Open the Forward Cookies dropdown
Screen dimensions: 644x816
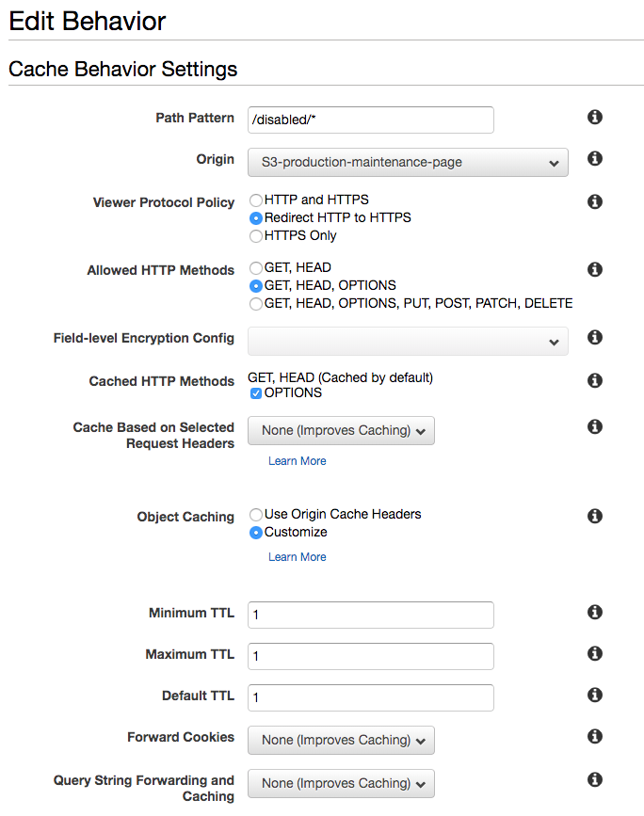tap(341, 740)
